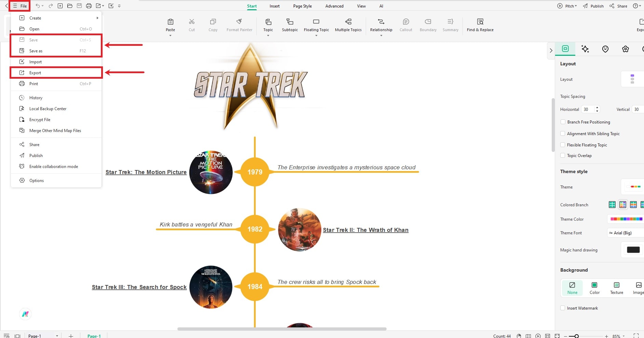Select Encrypt File menu item

tap(56, 119)
